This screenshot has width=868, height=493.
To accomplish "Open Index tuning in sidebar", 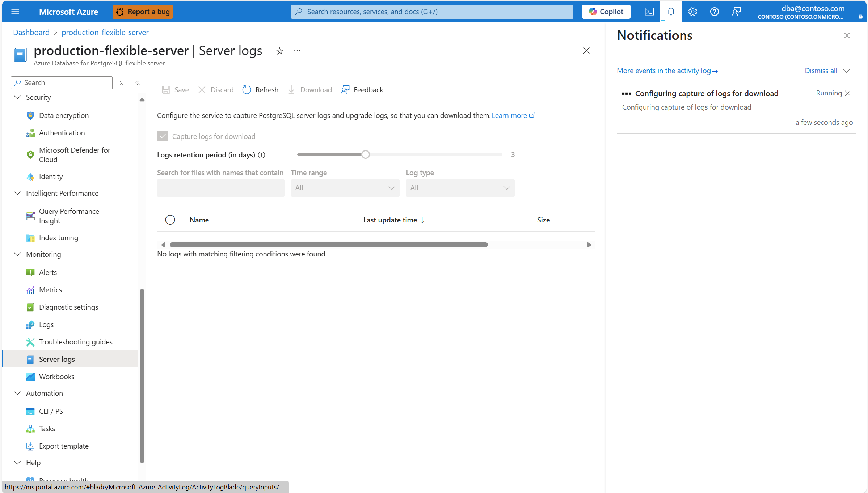I will tap(58, 238).
